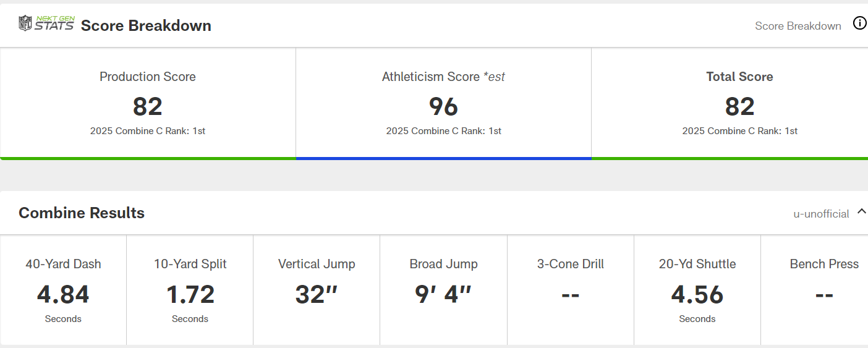Click the Combine Results heading
Viewport: 868px width, 348px height.
coord(82,213)
